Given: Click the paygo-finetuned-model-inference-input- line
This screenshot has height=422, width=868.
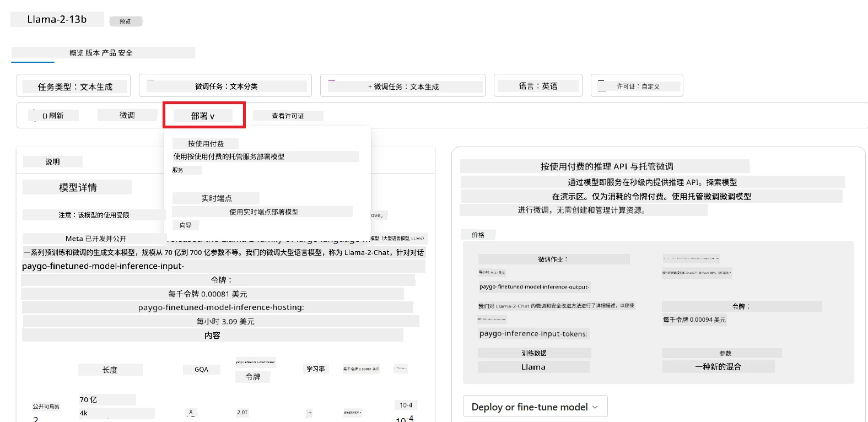Looking at the screenshot, I should 103,266.
